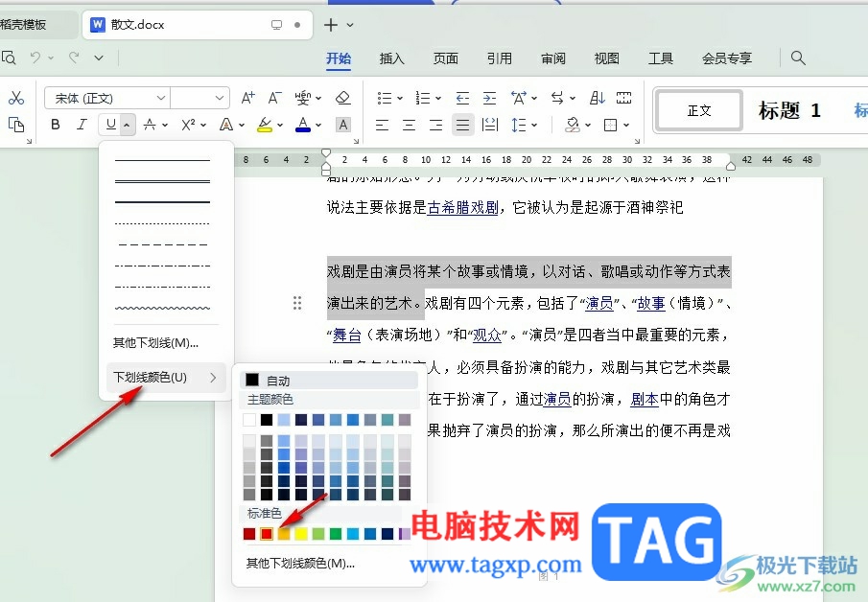868x602 pixels.
Task: Open 下划线颜色(U) submenu
Action: 166,378
